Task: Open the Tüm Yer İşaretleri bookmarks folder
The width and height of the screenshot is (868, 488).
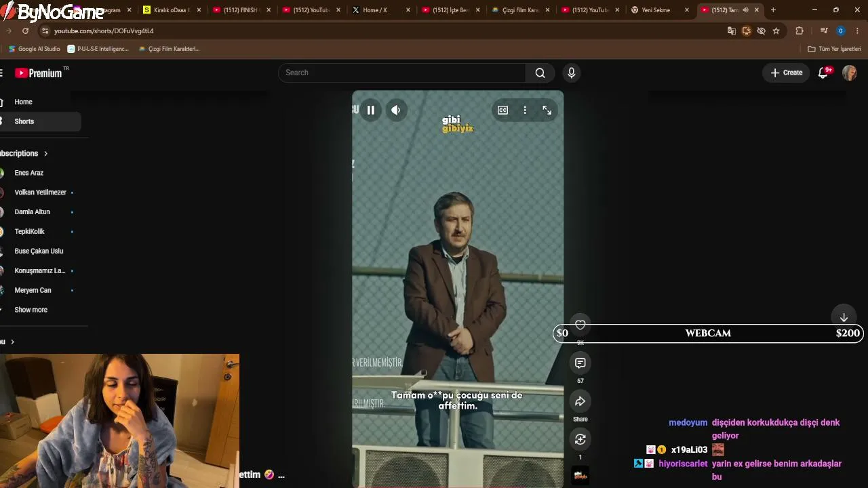Action: (835, 49)
